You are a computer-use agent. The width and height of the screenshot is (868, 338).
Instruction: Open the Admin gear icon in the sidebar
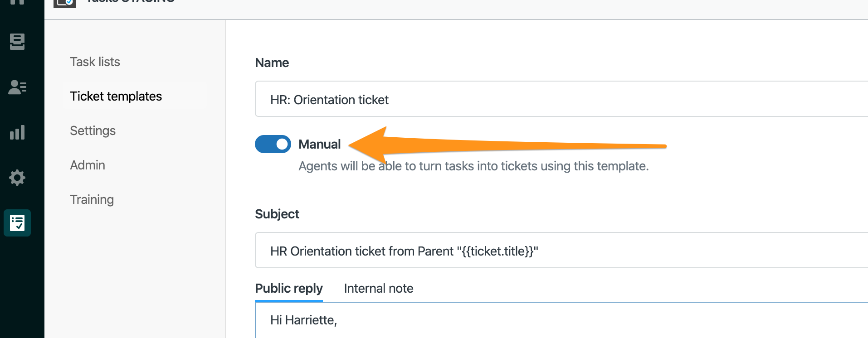point(17,178)
